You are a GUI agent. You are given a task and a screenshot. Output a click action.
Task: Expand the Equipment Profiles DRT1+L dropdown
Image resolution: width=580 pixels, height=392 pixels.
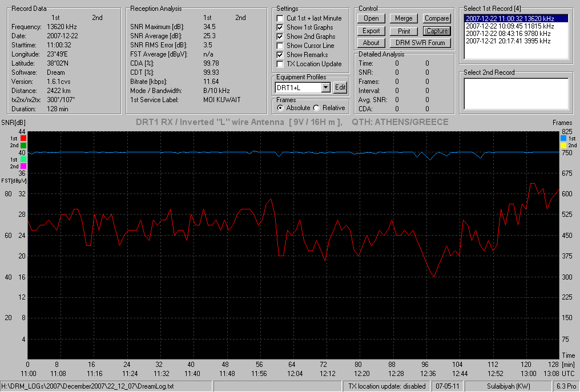(x=325, y=88)
